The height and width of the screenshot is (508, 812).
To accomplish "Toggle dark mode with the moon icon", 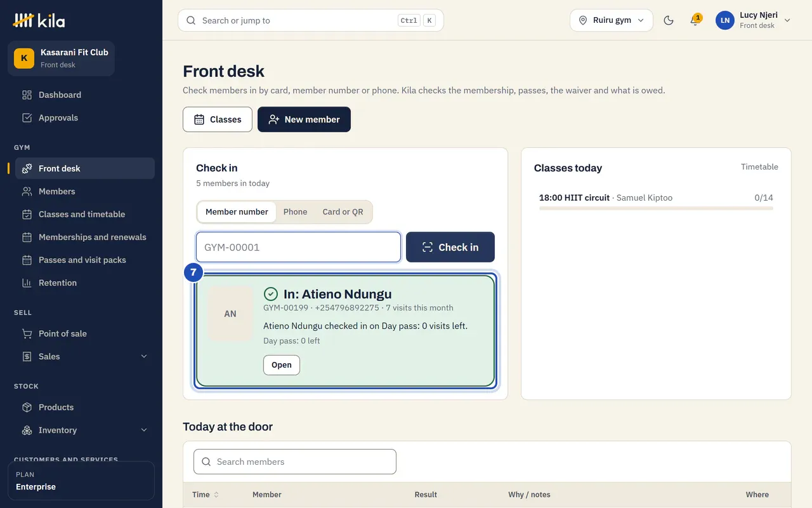I will coord(668,20).
